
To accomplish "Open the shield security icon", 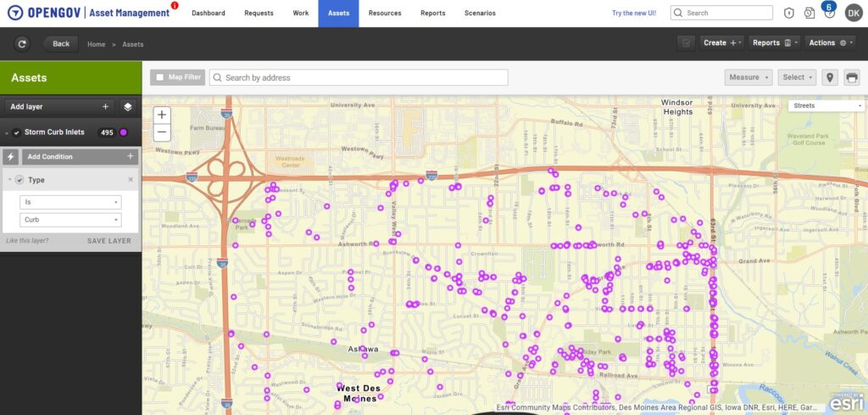I will [788, 14].
